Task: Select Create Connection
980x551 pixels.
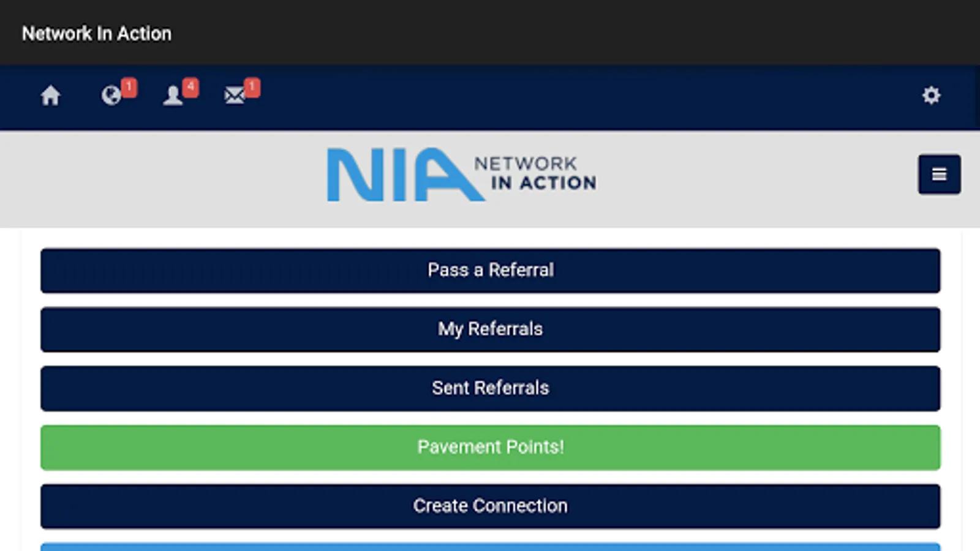Action: (x=490, y=506)
